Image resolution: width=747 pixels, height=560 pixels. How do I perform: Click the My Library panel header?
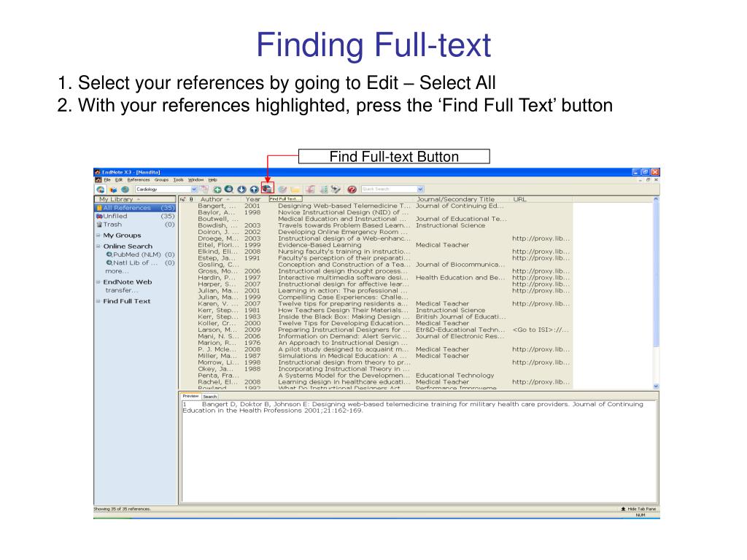pos(135,200)
